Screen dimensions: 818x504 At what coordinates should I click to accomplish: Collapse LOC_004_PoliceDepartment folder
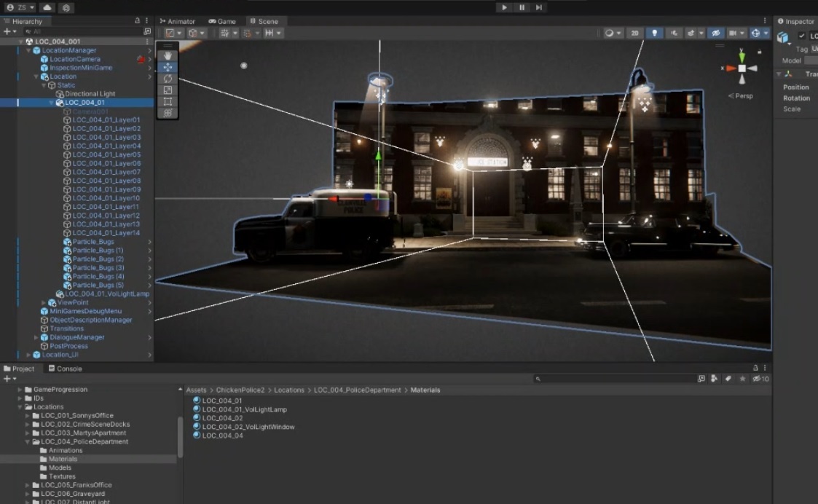[x=28, y=442]
